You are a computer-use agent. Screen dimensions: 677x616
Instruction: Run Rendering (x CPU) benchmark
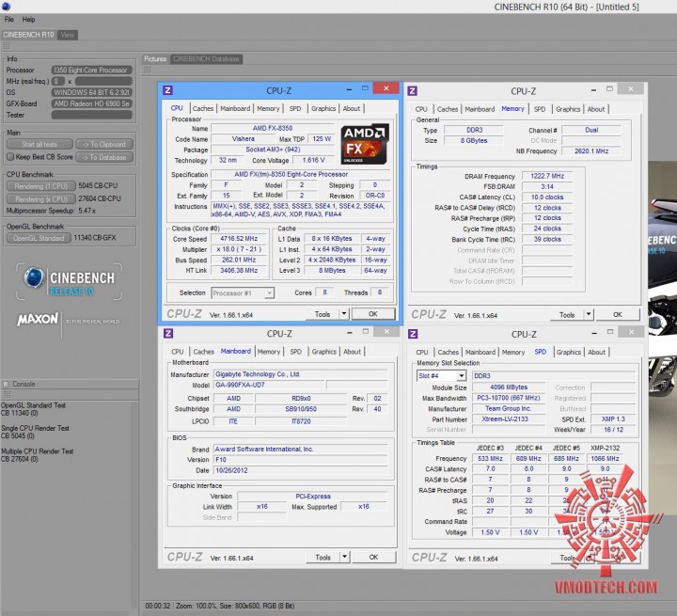(41, 198)
